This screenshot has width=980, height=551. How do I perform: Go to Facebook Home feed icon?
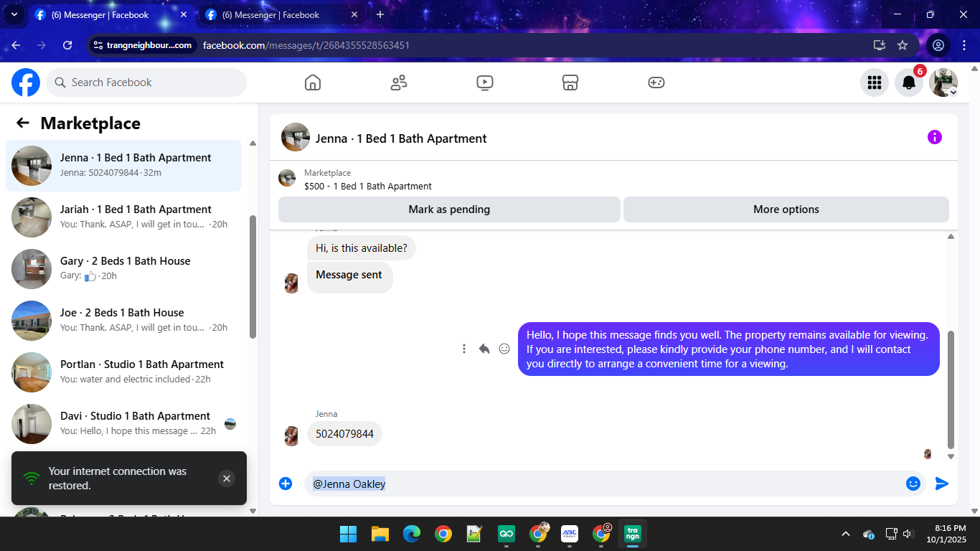coord(313,83)
